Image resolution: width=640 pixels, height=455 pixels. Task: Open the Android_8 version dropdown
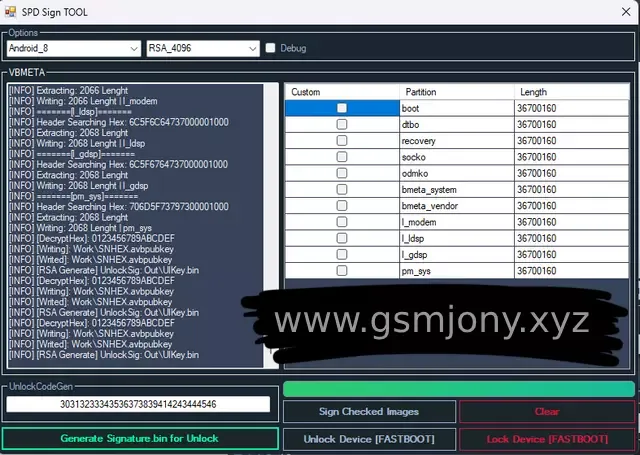point(74,49)
